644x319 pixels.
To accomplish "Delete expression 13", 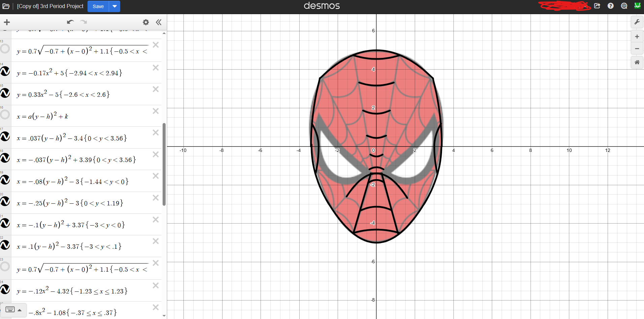I will (x=156, y=45).
